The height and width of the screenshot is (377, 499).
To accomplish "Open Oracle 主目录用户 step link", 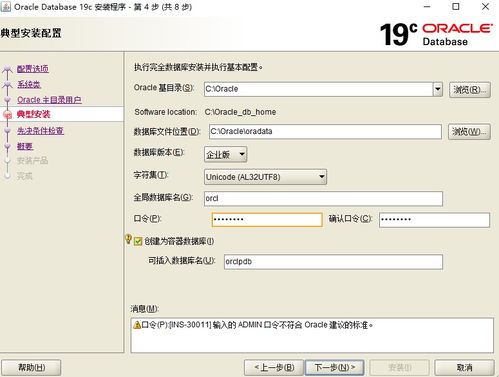I will click(x=49, y=100).
